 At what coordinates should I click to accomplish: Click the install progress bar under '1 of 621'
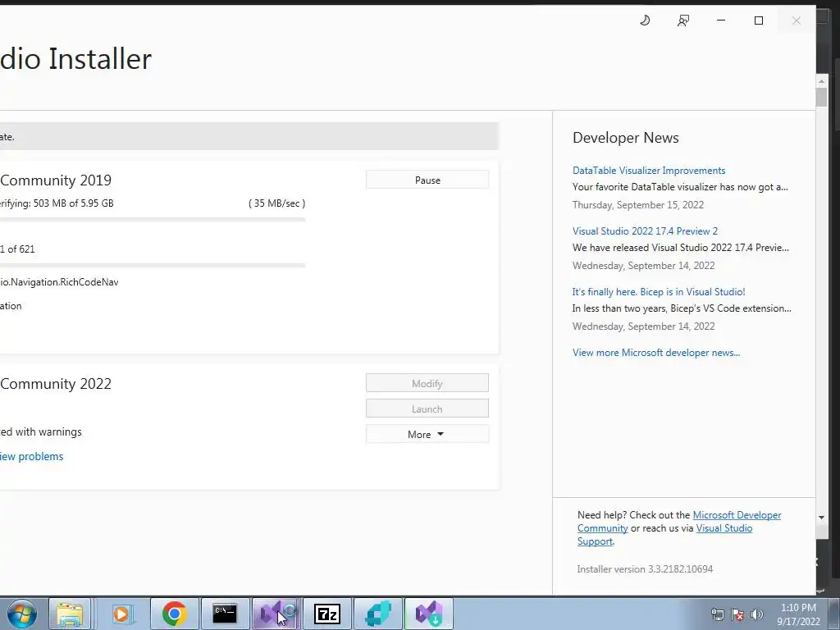tap(152, 265)
